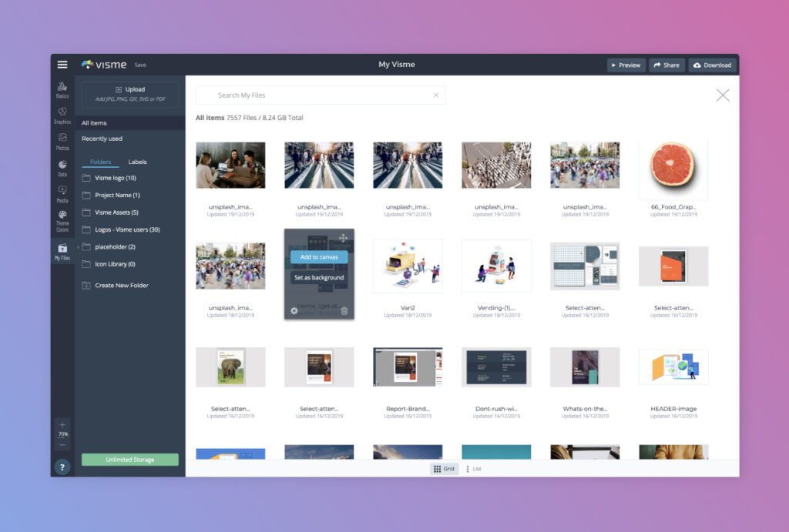The height and width of the screenshot is (532, 789).
Task: Switch to List view
Action: [473, 468]
